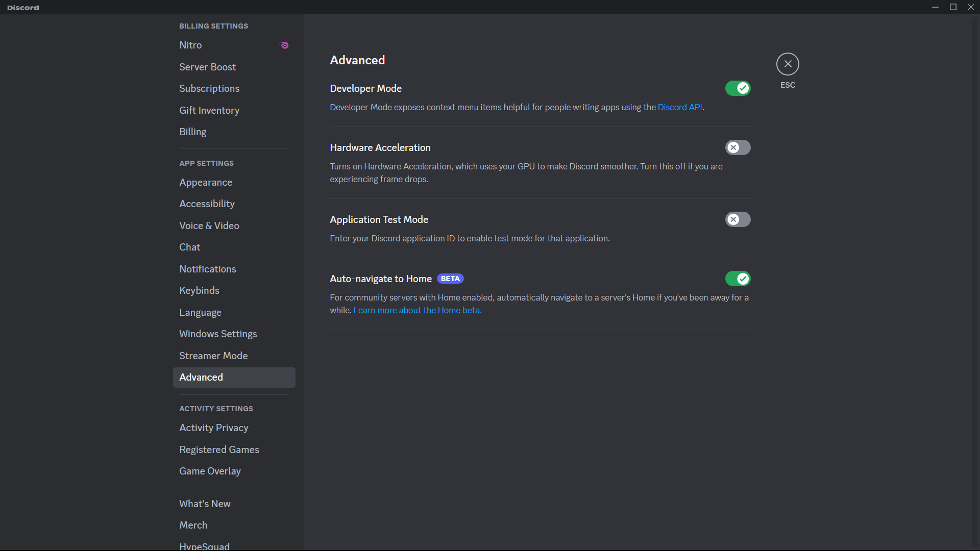Open the Gift Inventory page

click(209, 110)
